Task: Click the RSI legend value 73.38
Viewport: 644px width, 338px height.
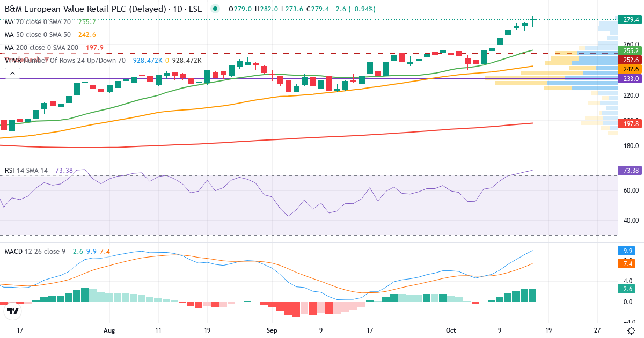Action: click(x=64, y=170)
